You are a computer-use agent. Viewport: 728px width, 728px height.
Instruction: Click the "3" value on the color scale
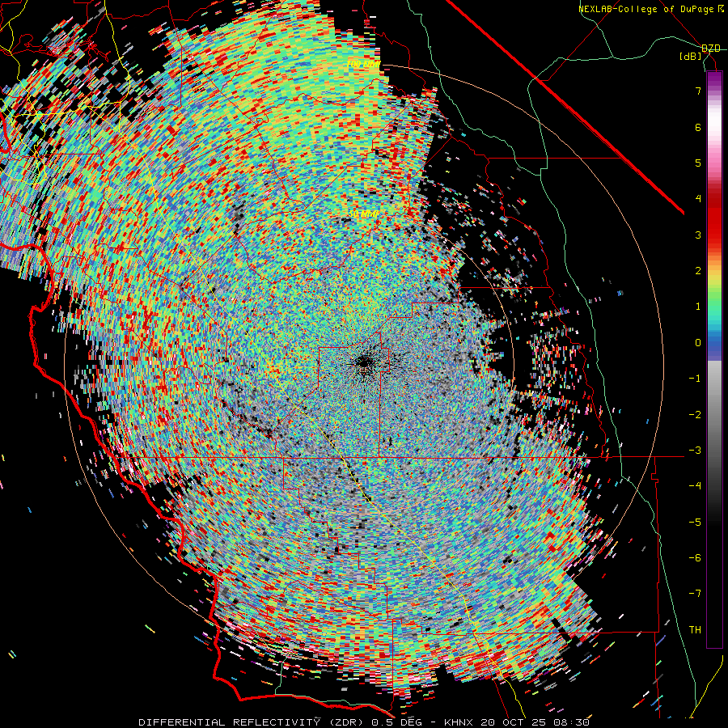698,235
